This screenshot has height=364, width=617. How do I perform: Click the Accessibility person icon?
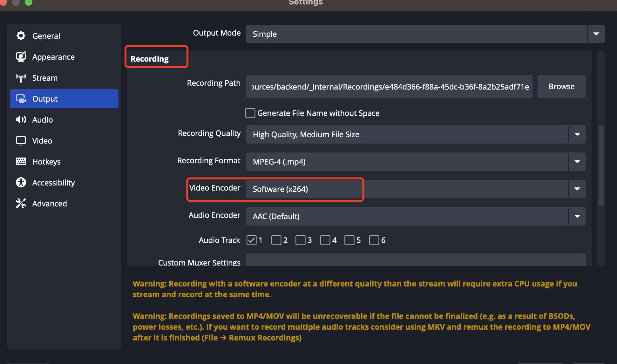click(x=21, y=183)
